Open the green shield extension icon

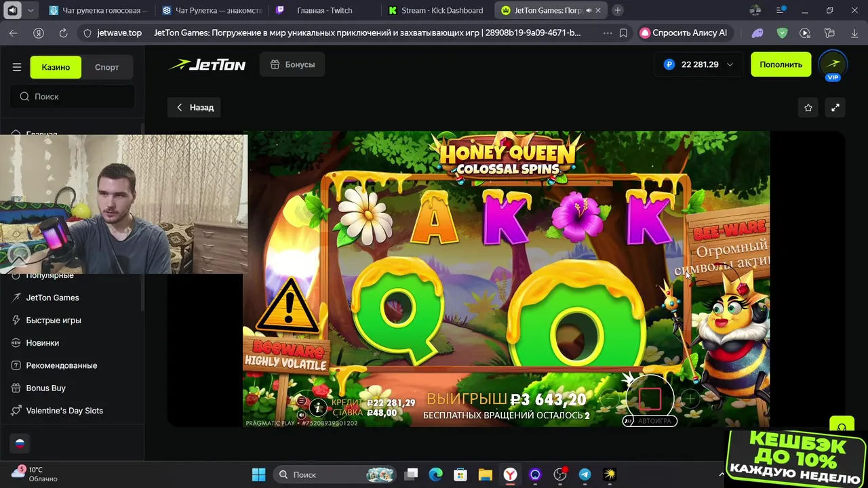(782, 33)
